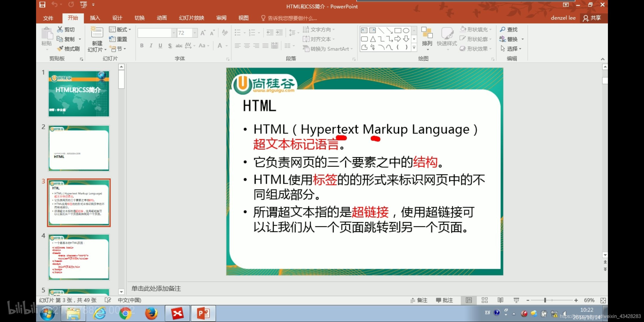Image resolution: width=644 pixels, height=322 pixels.
Task: Select the oval shape in shapes gallery
Action: pyautogui.click(x=406, y=30)
